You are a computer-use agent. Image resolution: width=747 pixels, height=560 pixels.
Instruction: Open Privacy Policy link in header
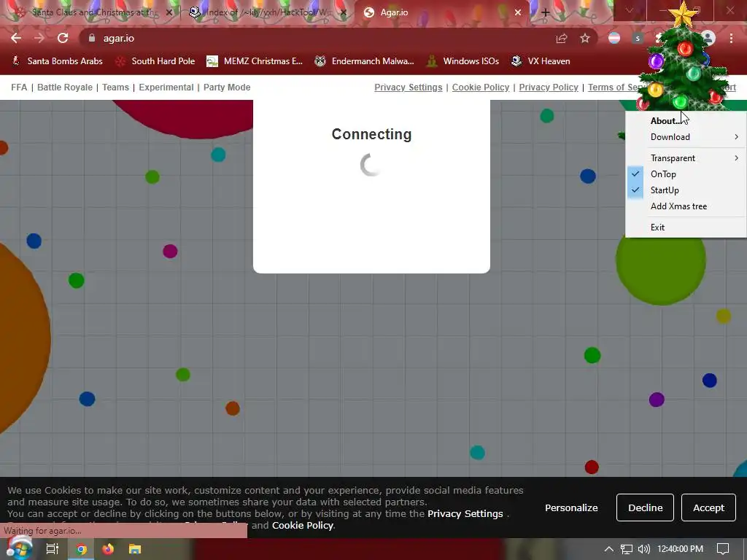(x=549, y=87)
